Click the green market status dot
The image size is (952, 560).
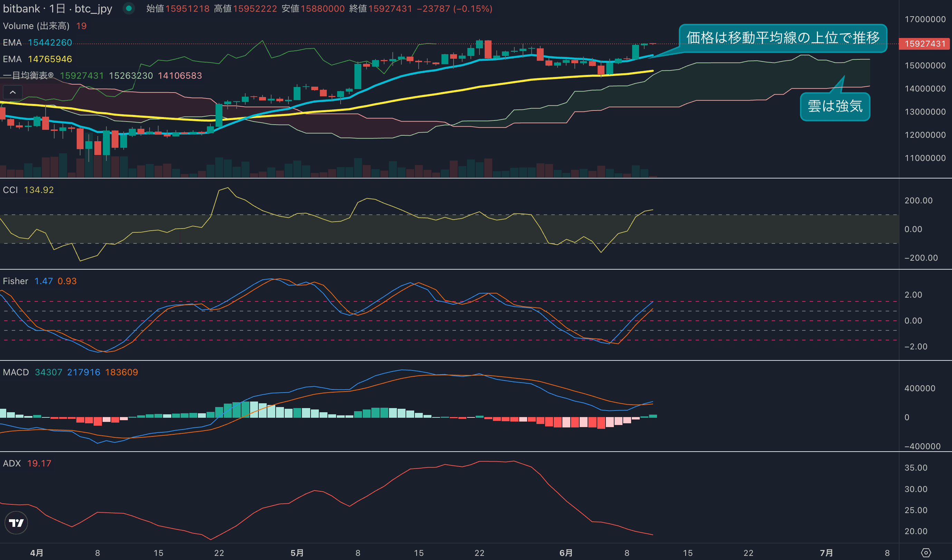(129, 8)
